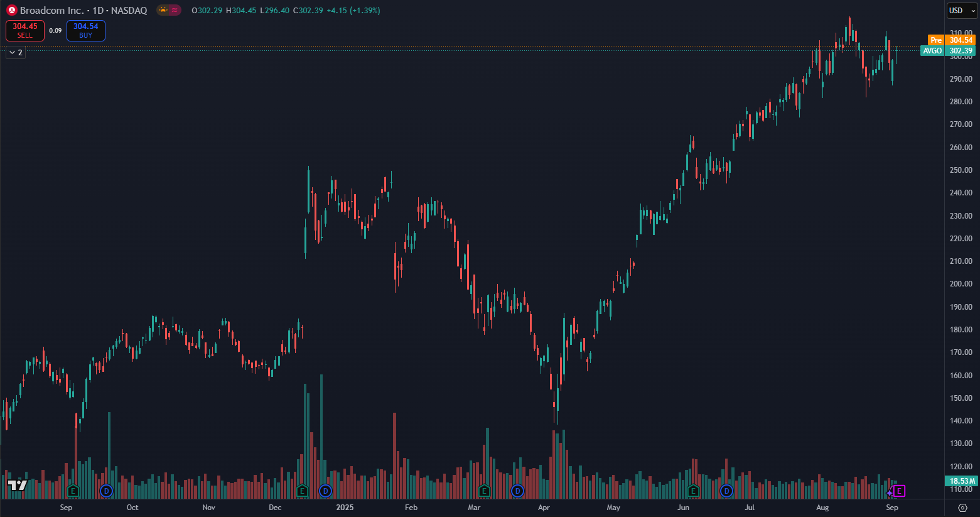Open the USD currency dropdown
This screenshot has height=517, width=980.
962,11
